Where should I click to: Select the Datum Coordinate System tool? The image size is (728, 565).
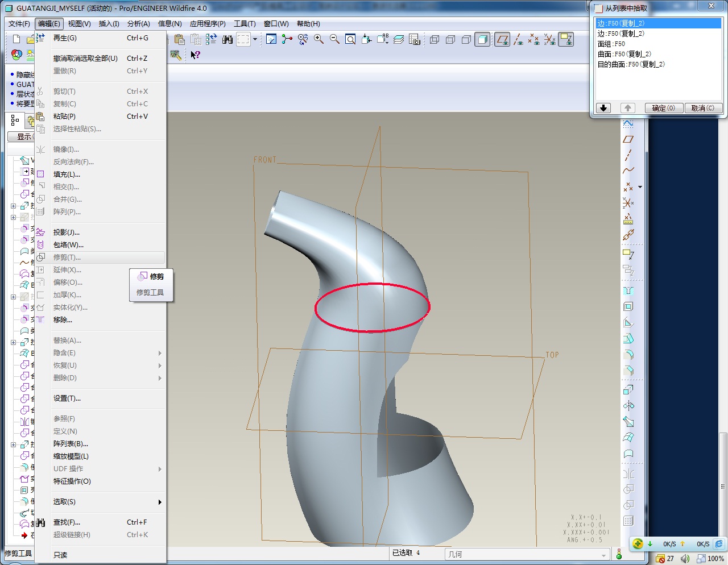coord(628,203)
